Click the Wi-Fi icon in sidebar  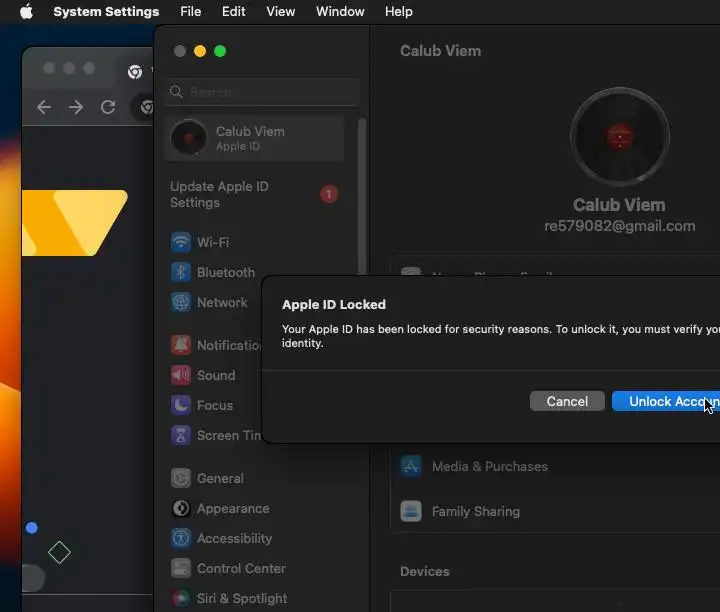(x=181, y=242)
